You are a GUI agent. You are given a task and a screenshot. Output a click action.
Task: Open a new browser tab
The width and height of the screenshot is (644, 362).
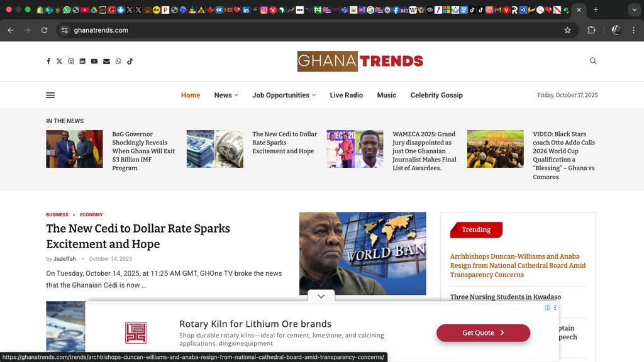click(596, 9)
